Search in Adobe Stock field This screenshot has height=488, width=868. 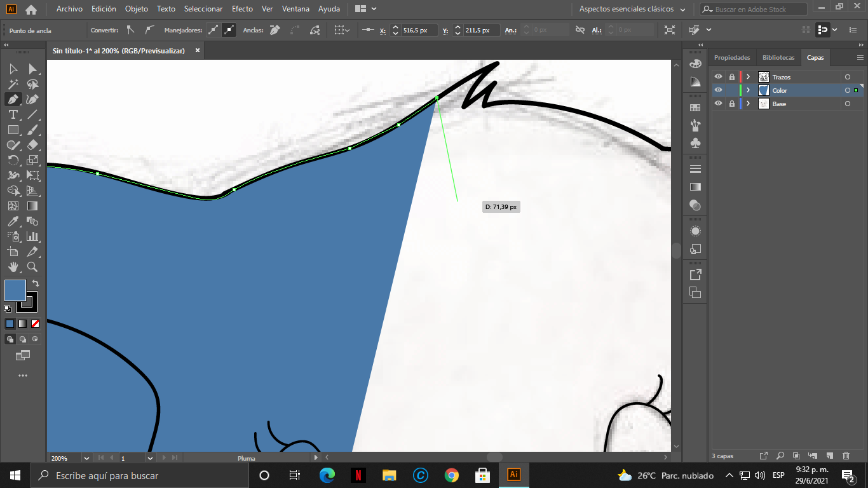click(754, 10)
